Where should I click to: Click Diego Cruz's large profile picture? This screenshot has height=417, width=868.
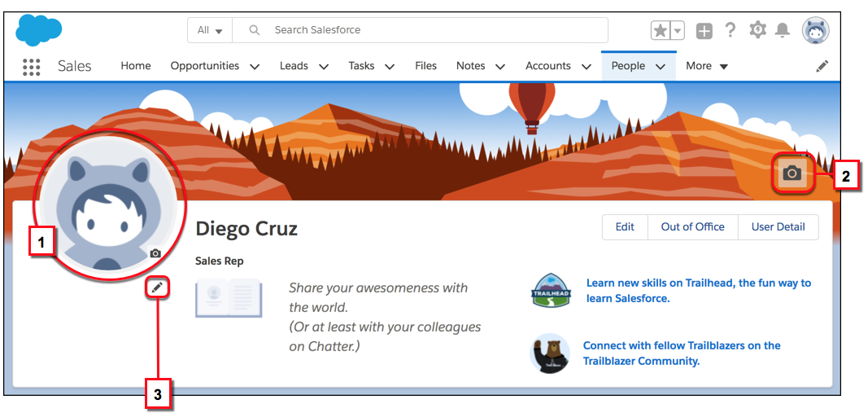(107, 205)
